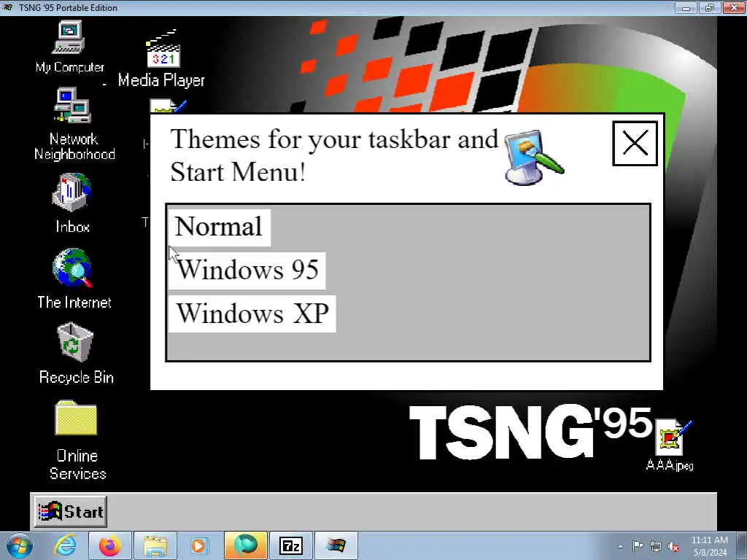Apply the Windows XP theme
The width and height of the screenshot is (747, 560).
[252, 314]
